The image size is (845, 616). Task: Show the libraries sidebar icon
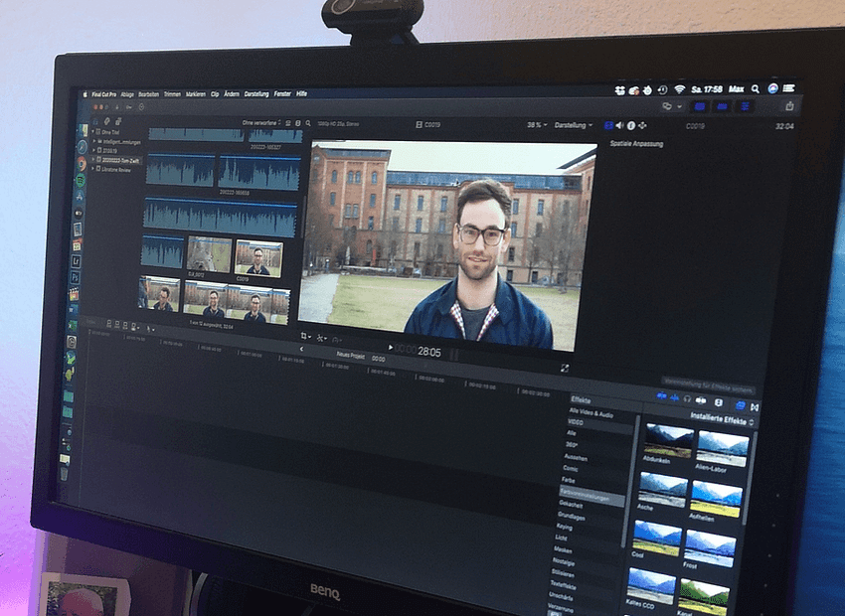tap(96, 121)
